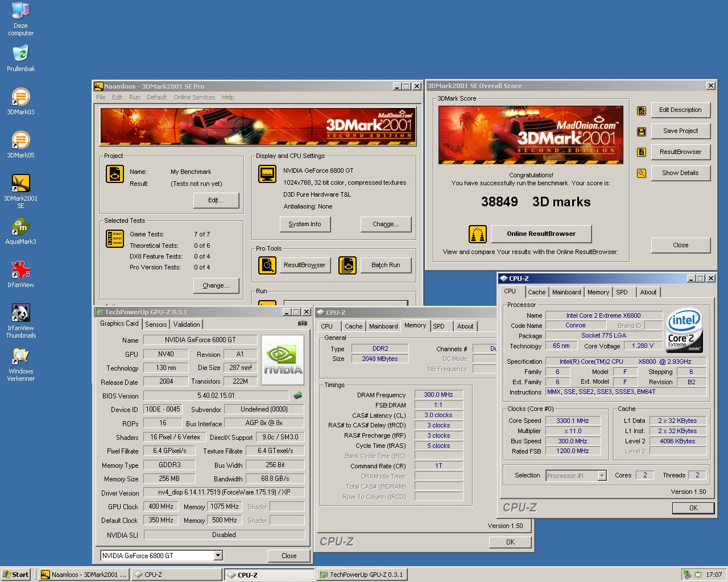The image size is (728, 582).
Task: Click the Core Speed 3300.1 MHz field
Action: point(573,421)
